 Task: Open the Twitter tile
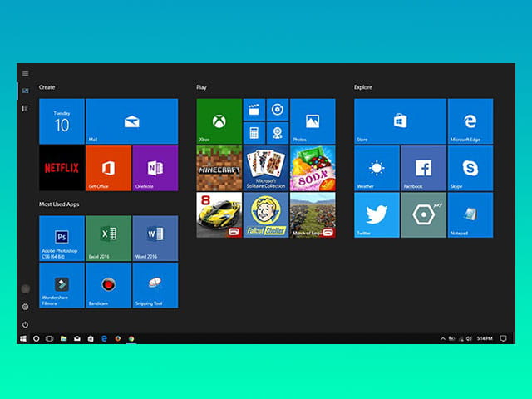(377, 214)
